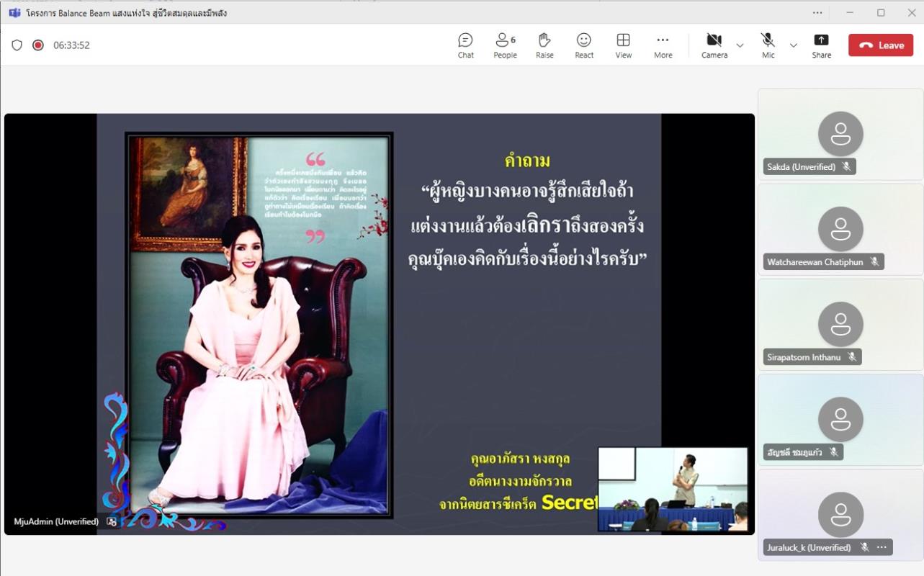Select Watchareewan Chatiphun participant tile
This screenshot has height=576, width=924.
(x=840, y=229)
